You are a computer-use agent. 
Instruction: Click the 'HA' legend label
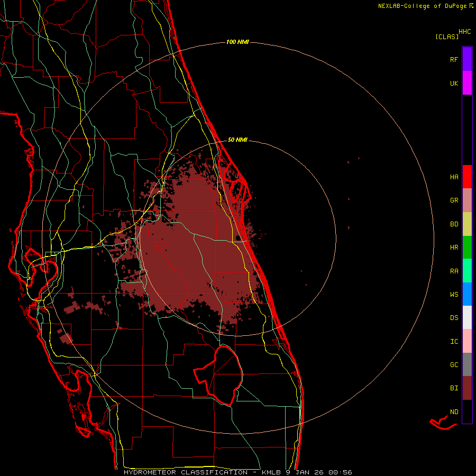tap(454, 177)
